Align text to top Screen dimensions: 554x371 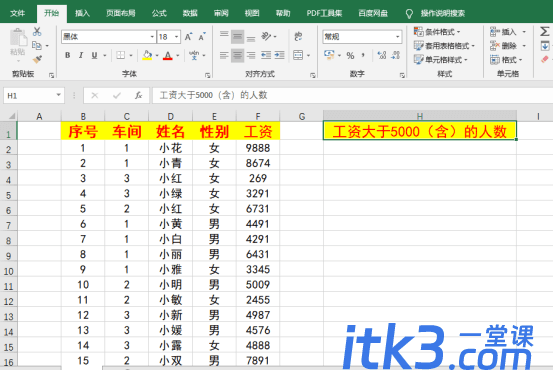(224, 36)
